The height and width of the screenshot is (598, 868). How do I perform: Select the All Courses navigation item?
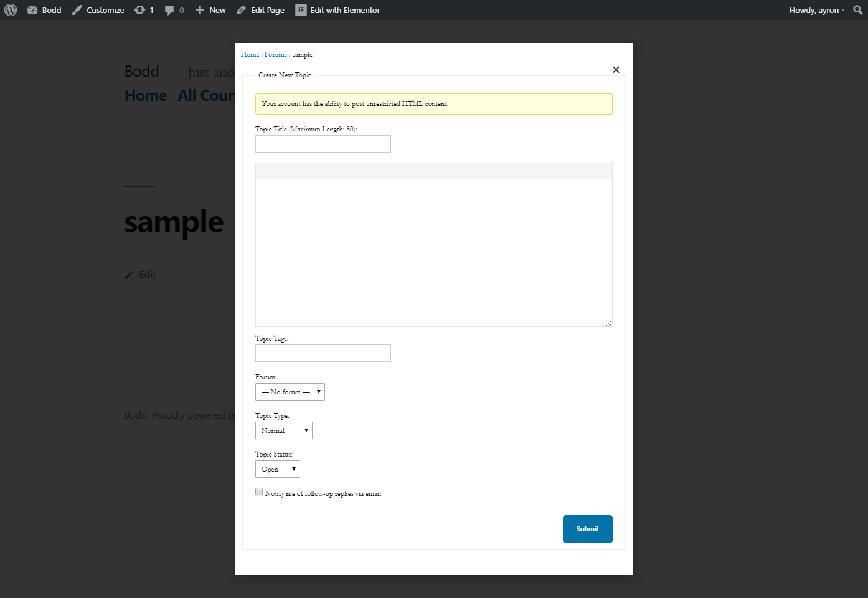point(207,95)
